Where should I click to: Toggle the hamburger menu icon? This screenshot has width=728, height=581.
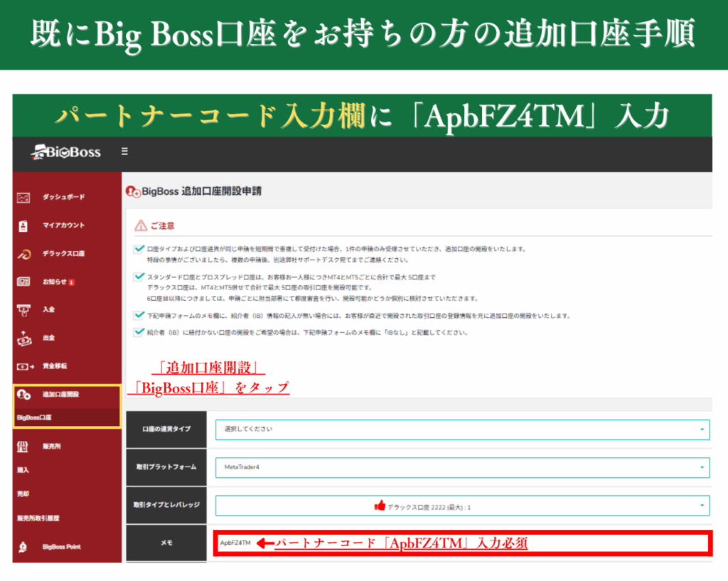click(125, 151)
